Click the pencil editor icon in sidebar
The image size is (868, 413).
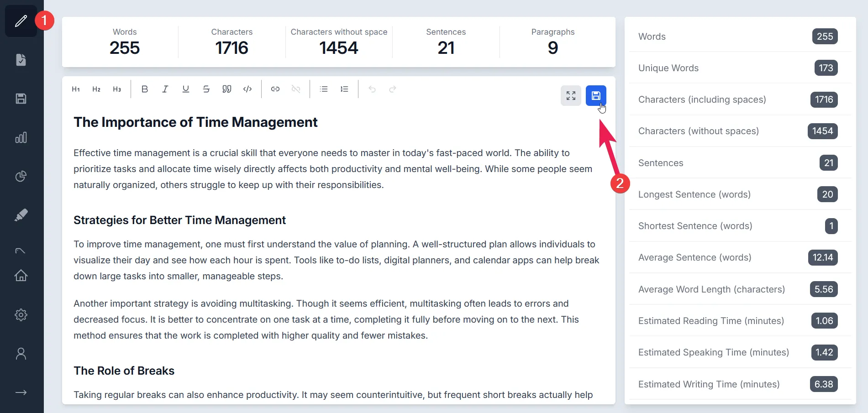[21, 21]
